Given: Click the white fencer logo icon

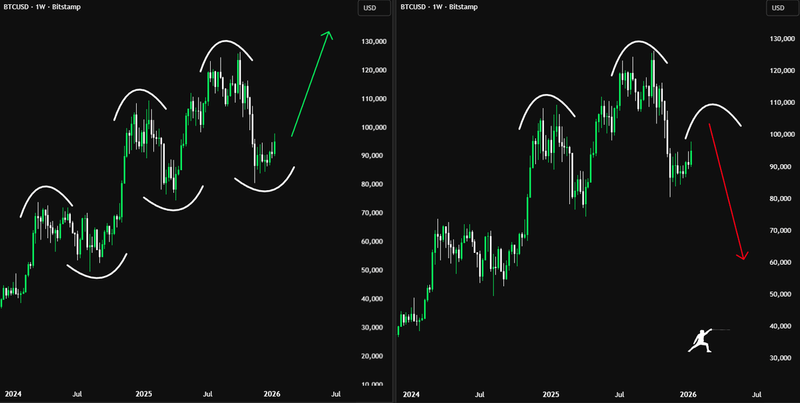Looking at the screenshot, I should [x=706, y=340].
